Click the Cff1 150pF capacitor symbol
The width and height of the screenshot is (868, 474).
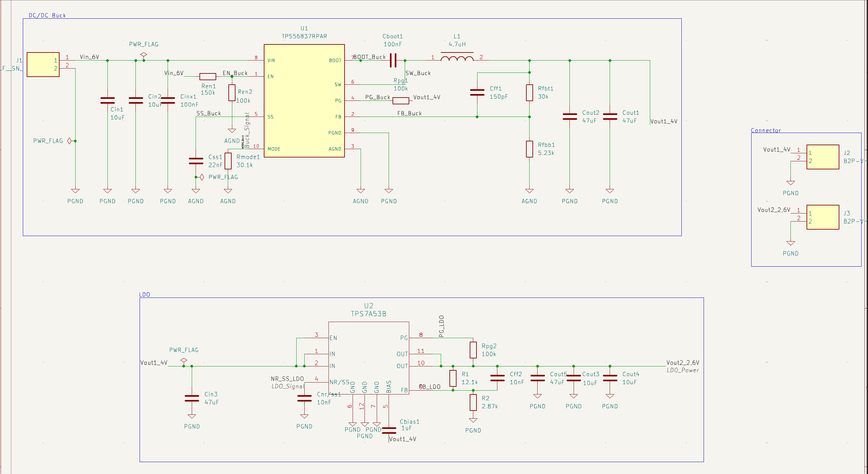pyautogui.click(x=477, y=92)
